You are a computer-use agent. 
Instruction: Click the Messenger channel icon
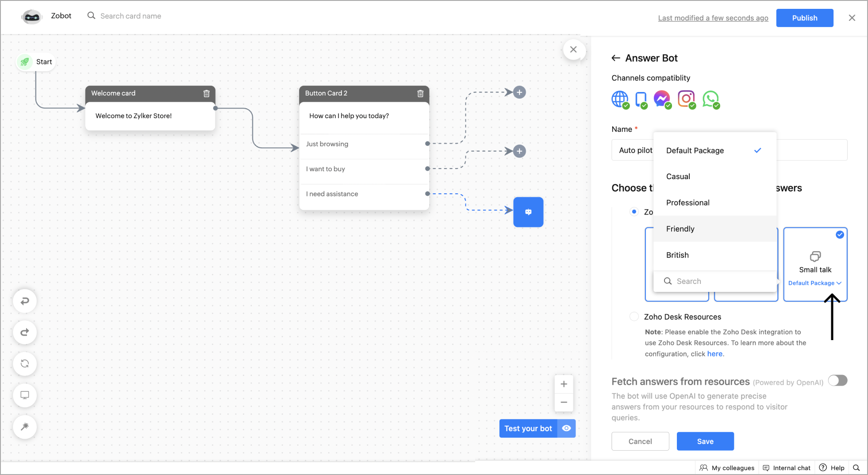(x=662, y=100)
